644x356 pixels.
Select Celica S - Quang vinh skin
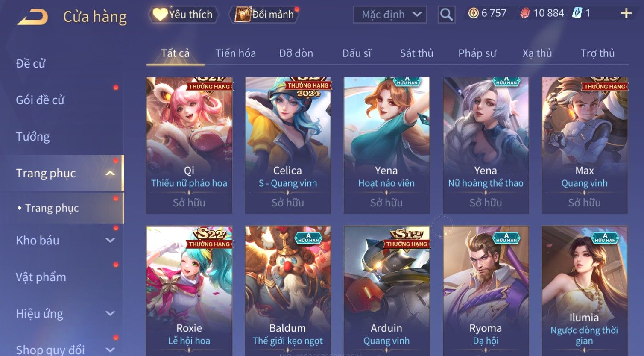(288, 145)
